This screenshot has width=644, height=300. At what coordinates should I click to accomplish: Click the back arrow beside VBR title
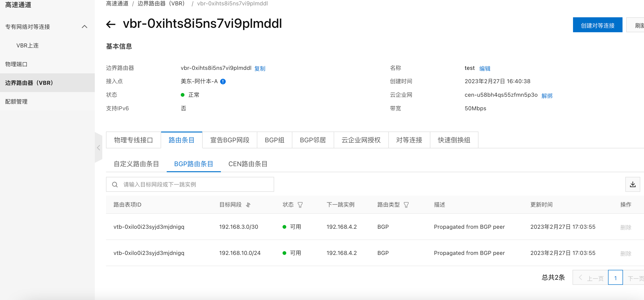(111, 24)
